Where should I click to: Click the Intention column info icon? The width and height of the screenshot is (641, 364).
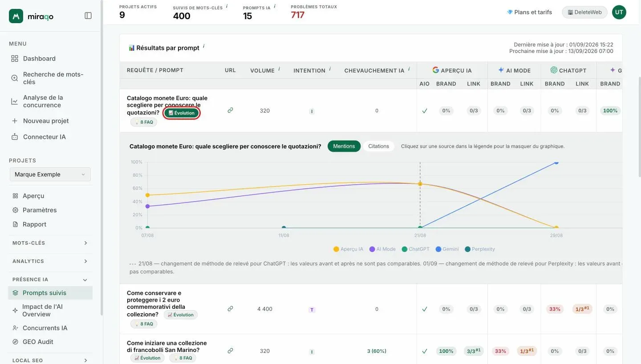[x=330, y=69]
